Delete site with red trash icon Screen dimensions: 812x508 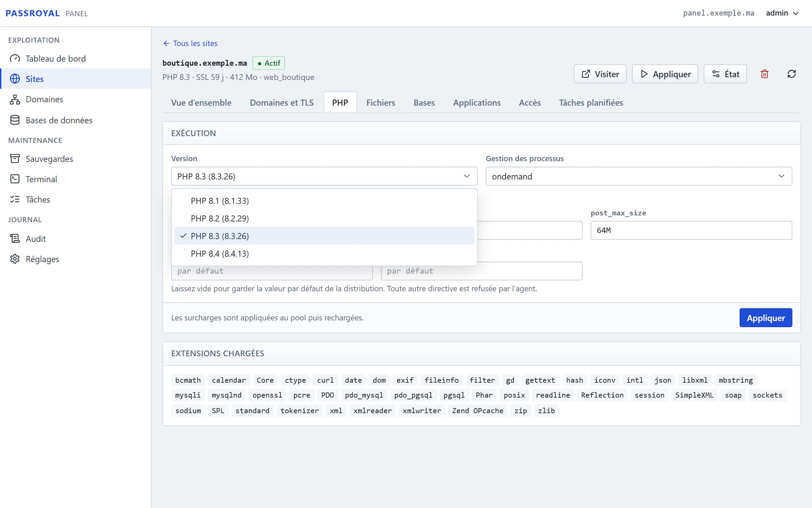point(765,74)
